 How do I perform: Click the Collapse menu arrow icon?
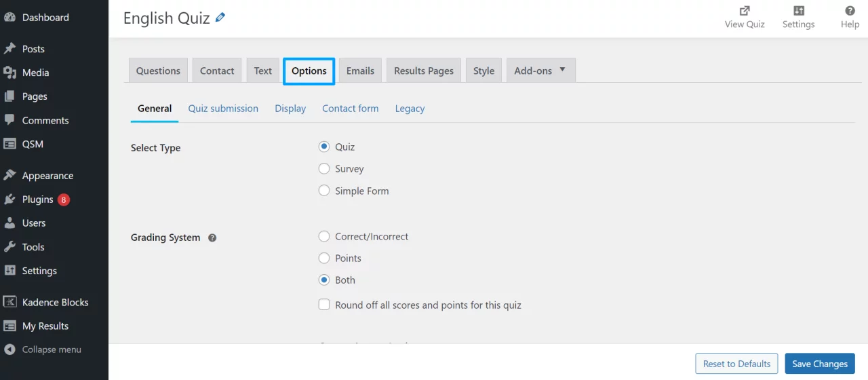(x=10, y=349)
